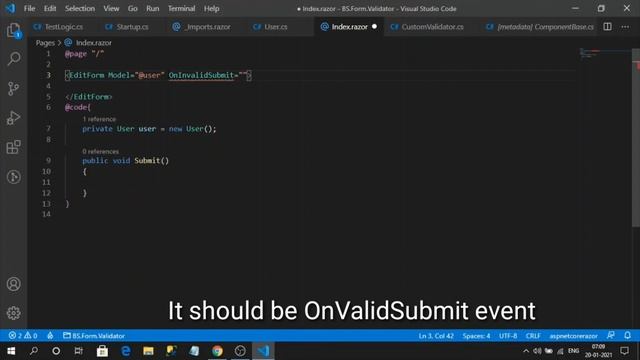Screen dimensions: 640x360
Task: Open Task View on the taskbar
Action: coord(78,351)
